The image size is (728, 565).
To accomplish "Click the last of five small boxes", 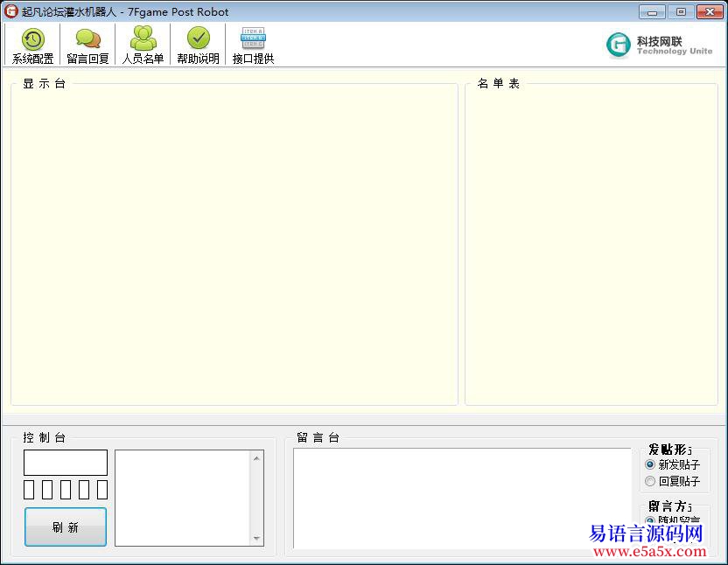I will [x=102, y=490].
